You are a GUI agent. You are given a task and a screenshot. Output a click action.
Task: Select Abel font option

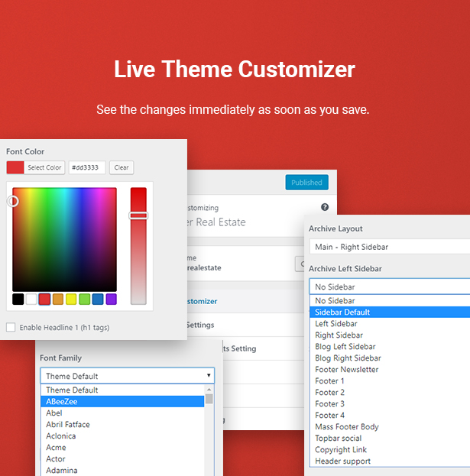tap(122, 413)
